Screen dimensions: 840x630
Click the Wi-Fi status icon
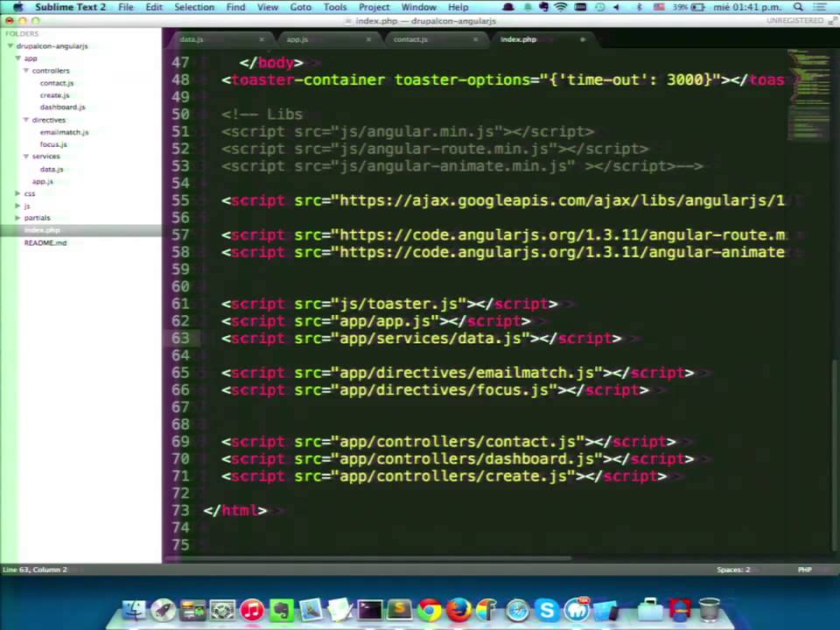tap(560, 7)
